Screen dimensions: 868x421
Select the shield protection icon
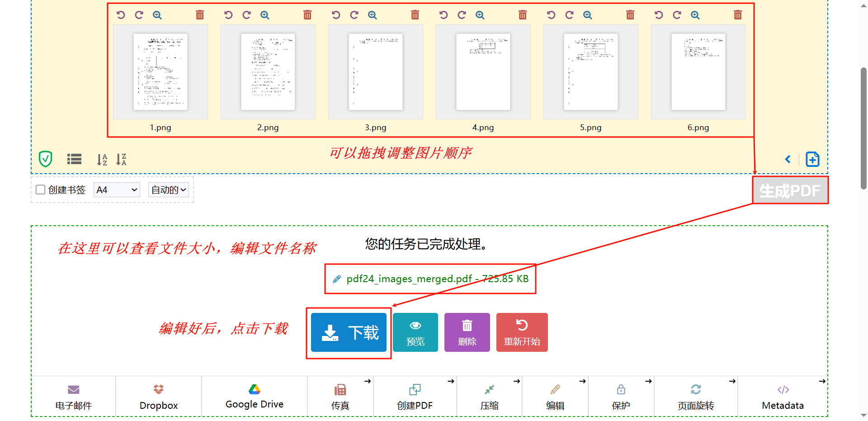(45, 159)
